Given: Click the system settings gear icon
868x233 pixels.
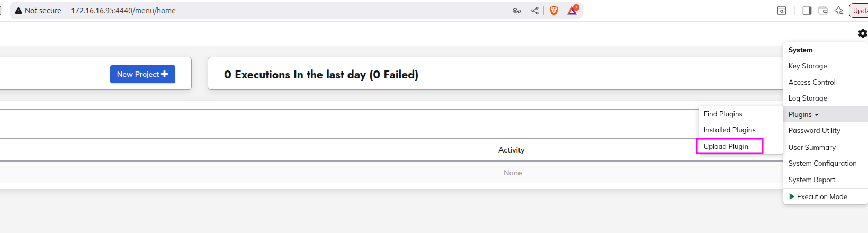Looking at the screenshot, I should point(862,33).
